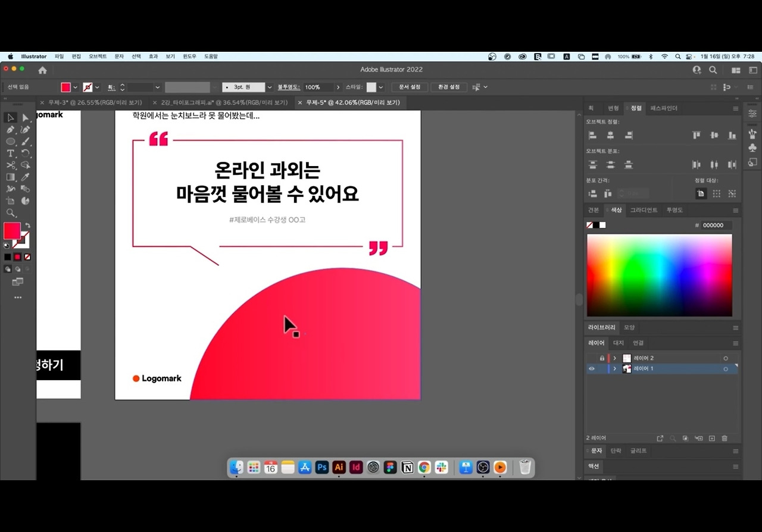Expand the 레이어 1 layer group
Image resolution: width=762 pixels, height=532 pixels.
(614, 368)
